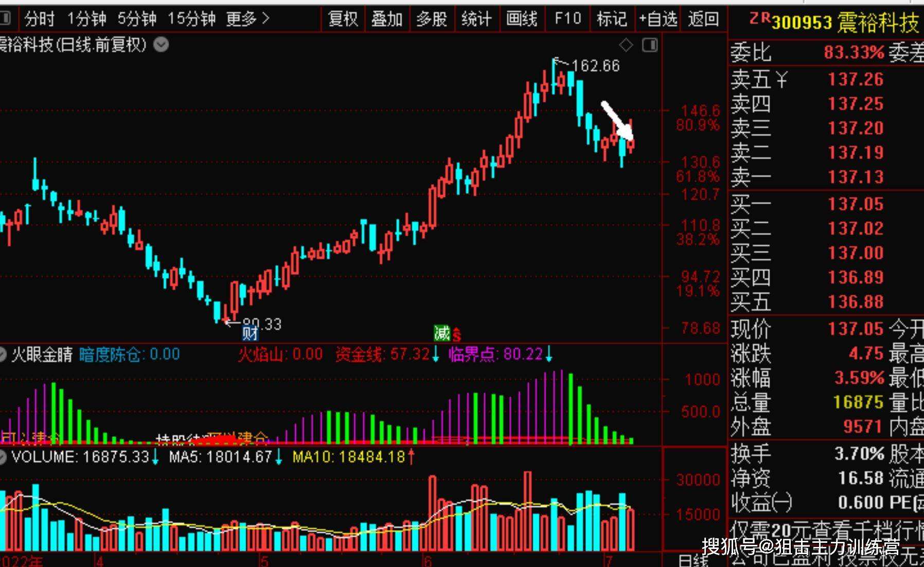Click the month 5 timeline marker
924x567 pixels.
coord(263,561)
